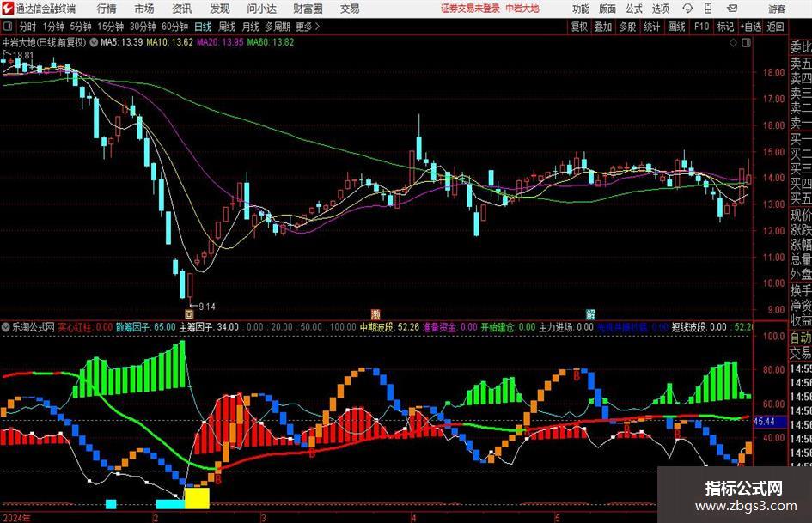Open F10 company info

(702, 27)
